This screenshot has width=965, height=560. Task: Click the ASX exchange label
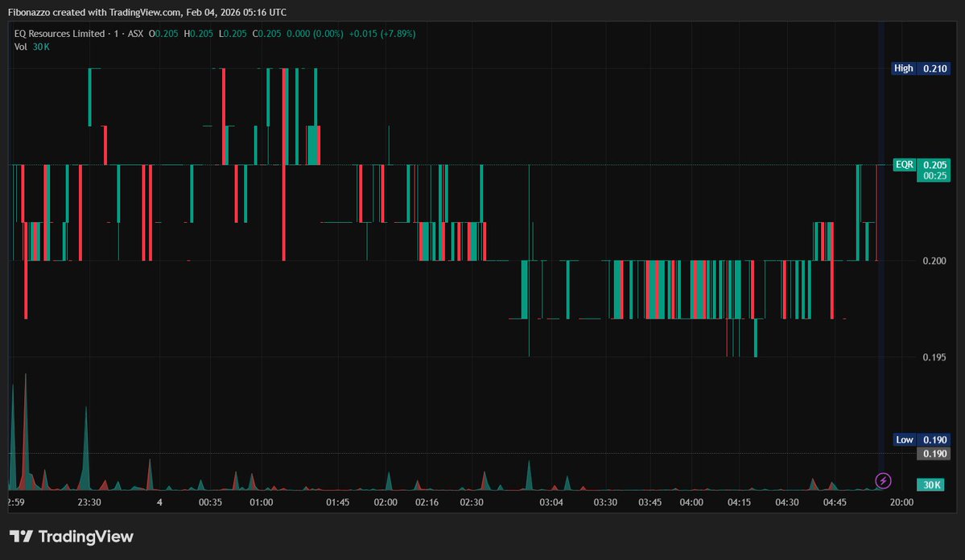135,34
